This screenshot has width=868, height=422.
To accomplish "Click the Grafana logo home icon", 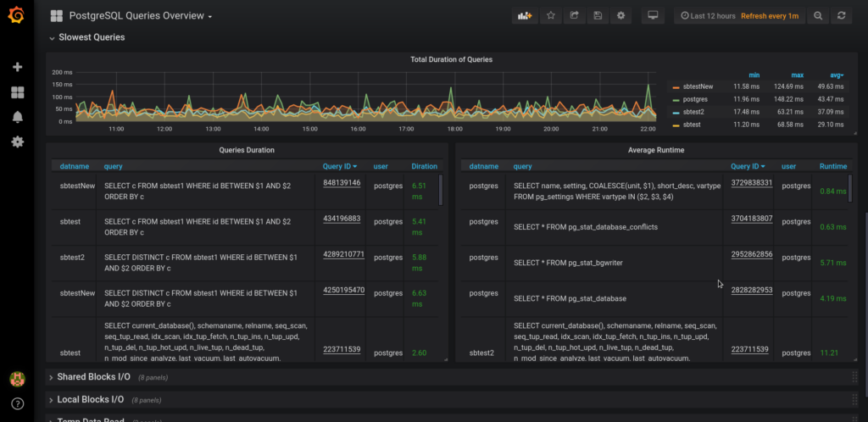I will [16, 15].
